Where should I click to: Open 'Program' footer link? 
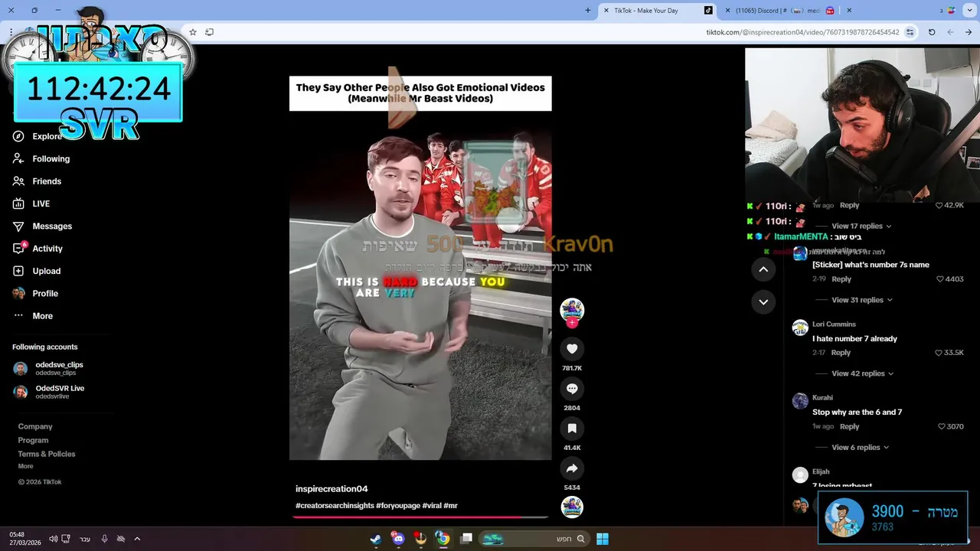click(x=33, y=440)
